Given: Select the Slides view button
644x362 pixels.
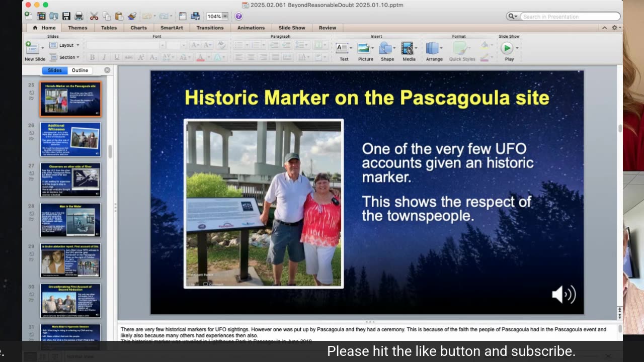Looking at the screenshot, I should (x=54, y=70).
